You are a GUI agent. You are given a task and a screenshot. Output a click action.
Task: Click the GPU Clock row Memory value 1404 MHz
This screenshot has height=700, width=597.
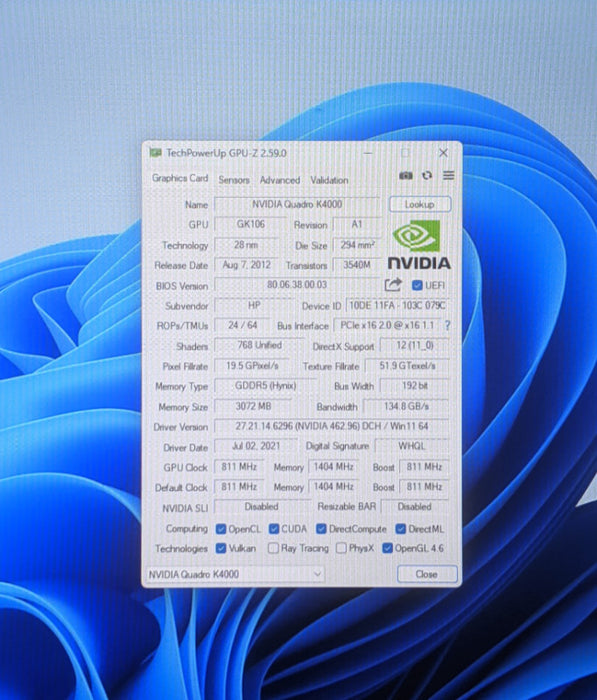(x=334, y=467)
